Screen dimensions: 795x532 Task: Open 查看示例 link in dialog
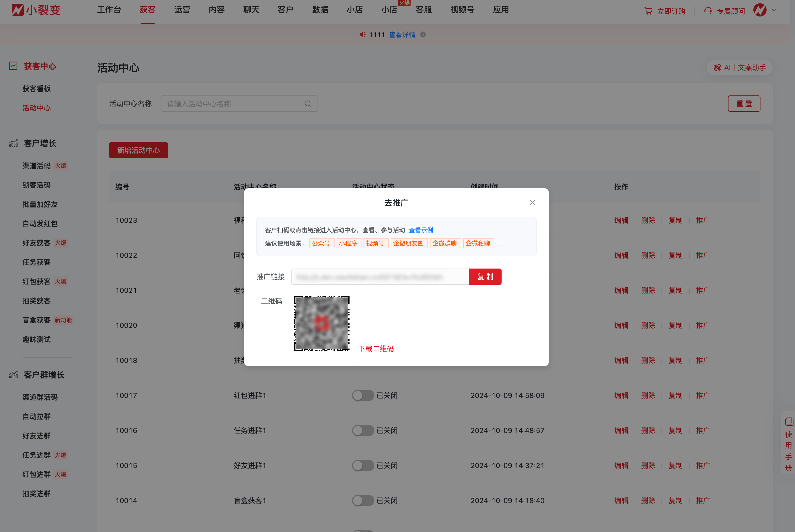tap(421, 230)
